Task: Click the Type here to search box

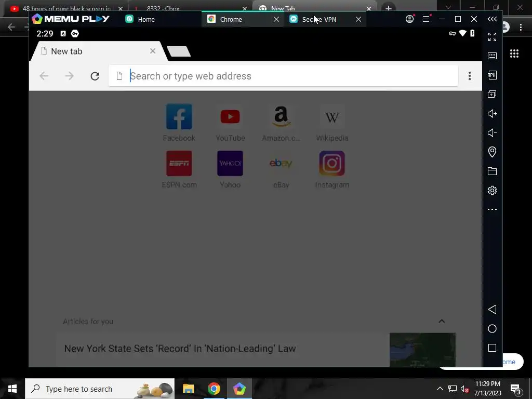Action: pos(100,389)
